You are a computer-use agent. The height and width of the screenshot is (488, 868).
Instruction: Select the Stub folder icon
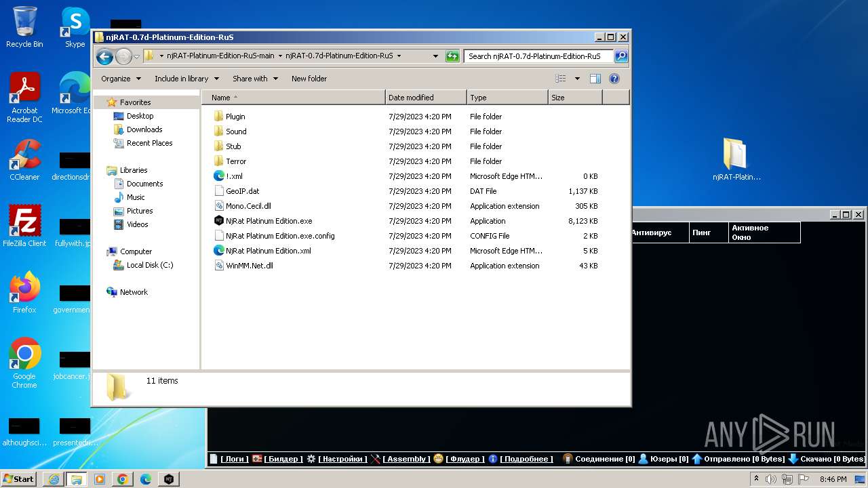coord(218,146)
